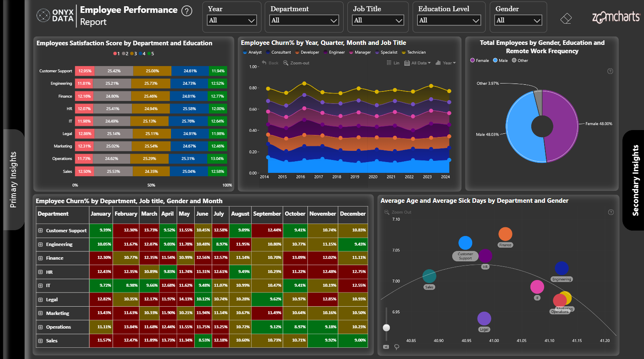644x359 pixels.
Task: Select the 13.04% Operations bar segment
Action: pyautogui.click(x=217, y=159)
